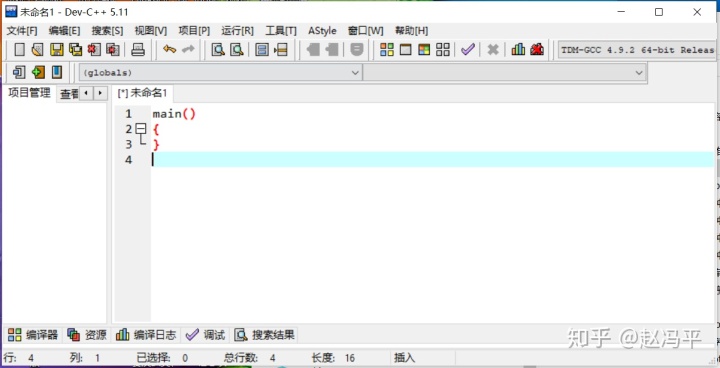Maximize the Dev-C++ window
This screenshot has height=368, width=720.
click(x=658, y=12)
